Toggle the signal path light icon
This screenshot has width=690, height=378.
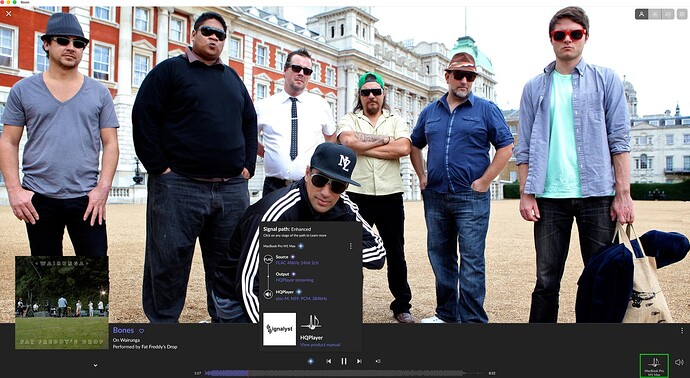pos(310,361)
